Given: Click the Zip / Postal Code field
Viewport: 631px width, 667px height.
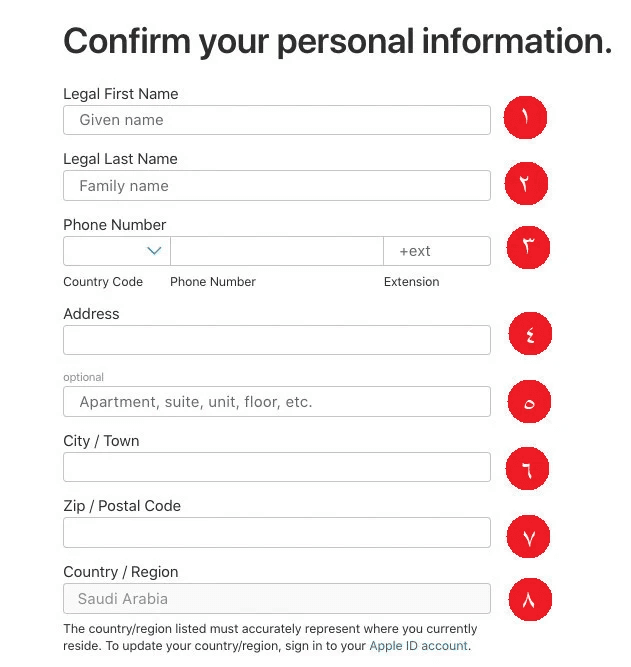Looking at the screenshot, I should point(276,532).
